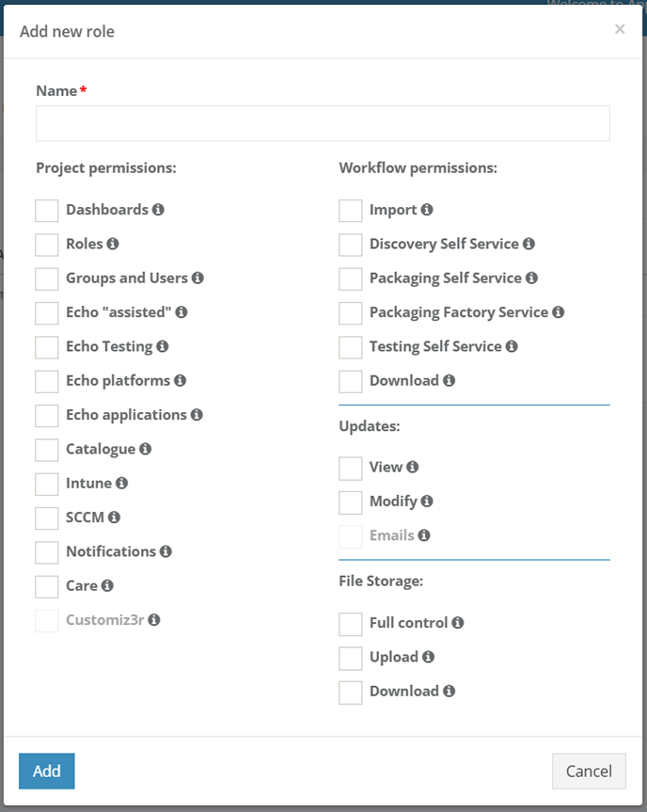Tick the SCCM permission checkbox
This screenshot has width=647, height=812.
47,517
